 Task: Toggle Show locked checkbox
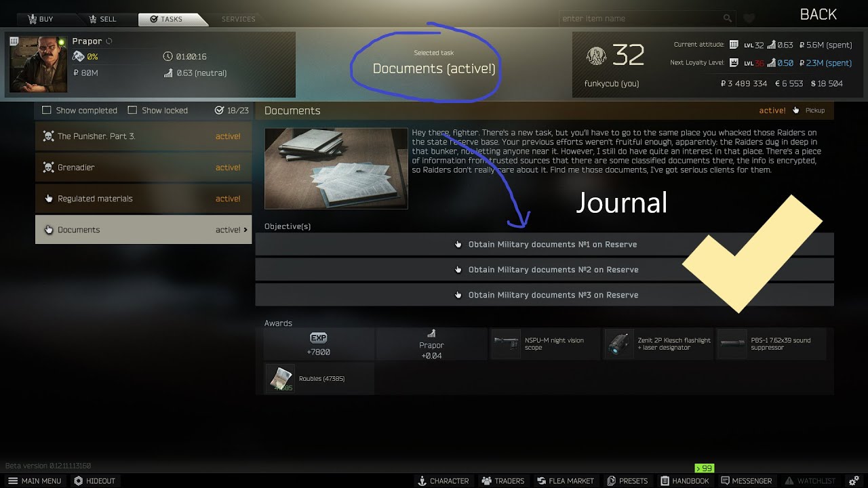click(132, 110)
